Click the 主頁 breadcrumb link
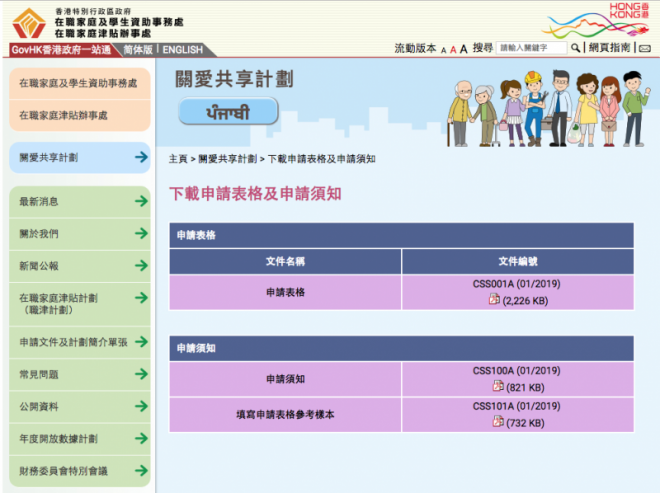 [178, 159]
